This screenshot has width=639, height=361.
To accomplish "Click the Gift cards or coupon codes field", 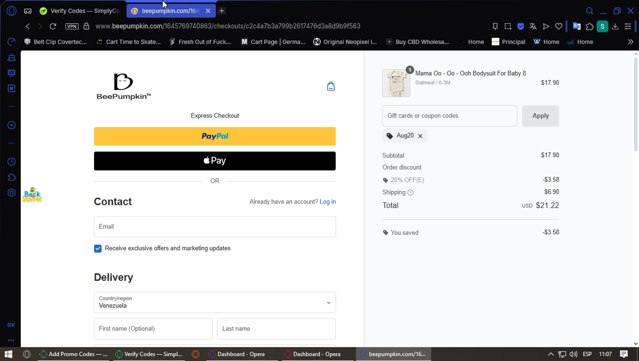I will (x=450, y=116).
